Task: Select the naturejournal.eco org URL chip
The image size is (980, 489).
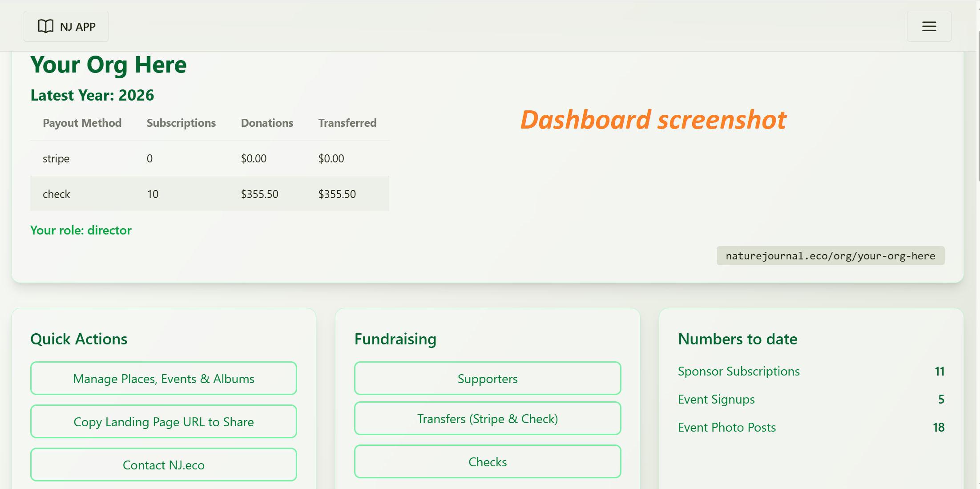Action: (x=830, y=256)
